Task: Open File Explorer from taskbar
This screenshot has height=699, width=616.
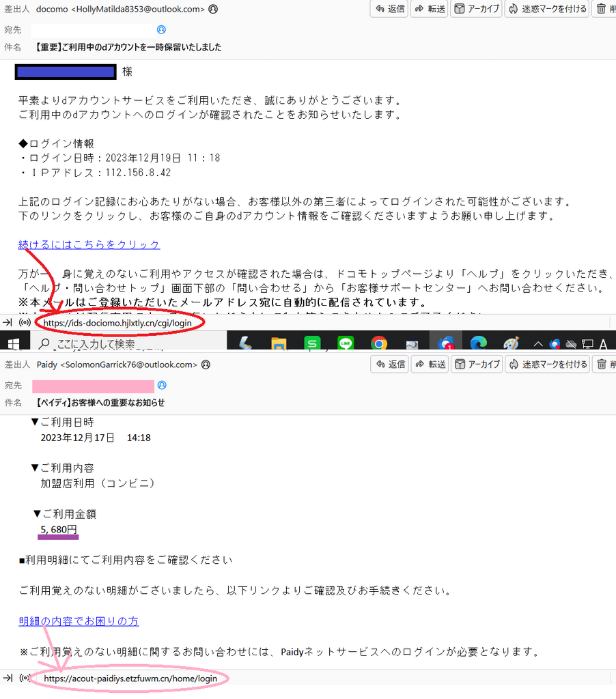Action: (x=279, y=344)
